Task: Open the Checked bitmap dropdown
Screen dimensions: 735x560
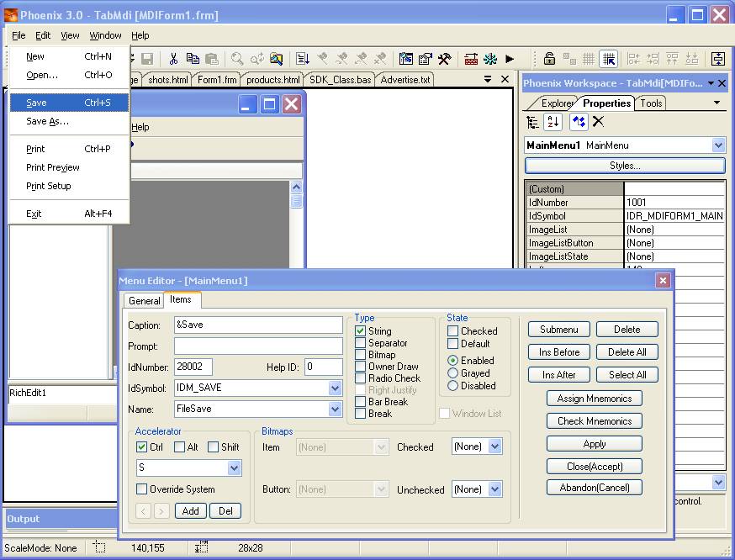Action: [495, 446]
